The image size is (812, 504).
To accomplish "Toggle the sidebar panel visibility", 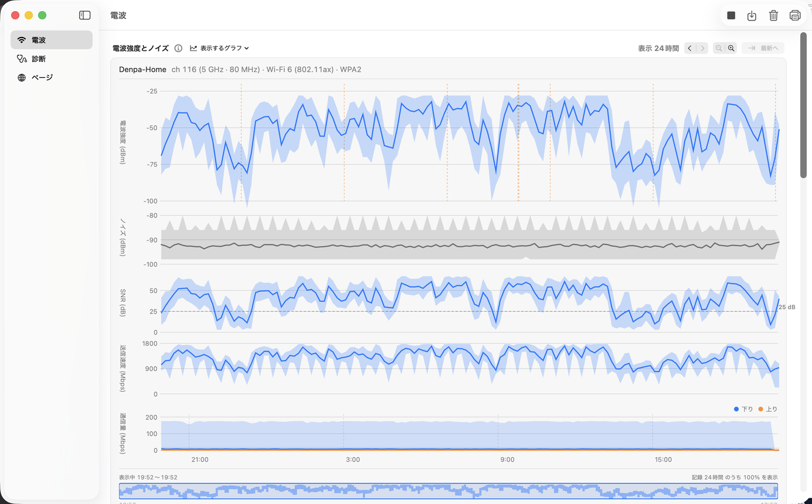I will (85, 15).
